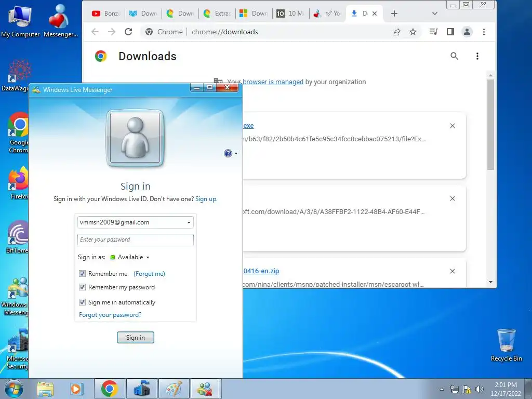
Task: Open the media control icon in Chrome toolbar
Action: pyautogui.click(x=433, y=32)
